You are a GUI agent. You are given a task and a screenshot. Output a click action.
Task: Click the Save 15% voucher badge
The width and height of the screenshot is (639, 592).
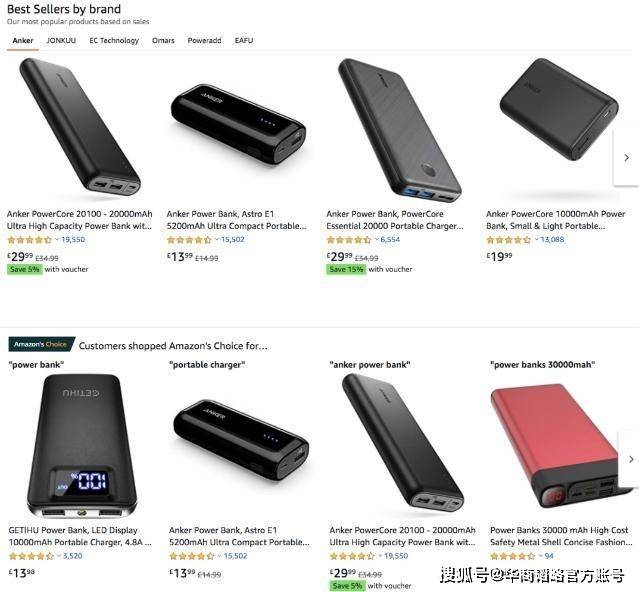coord(346,269)
